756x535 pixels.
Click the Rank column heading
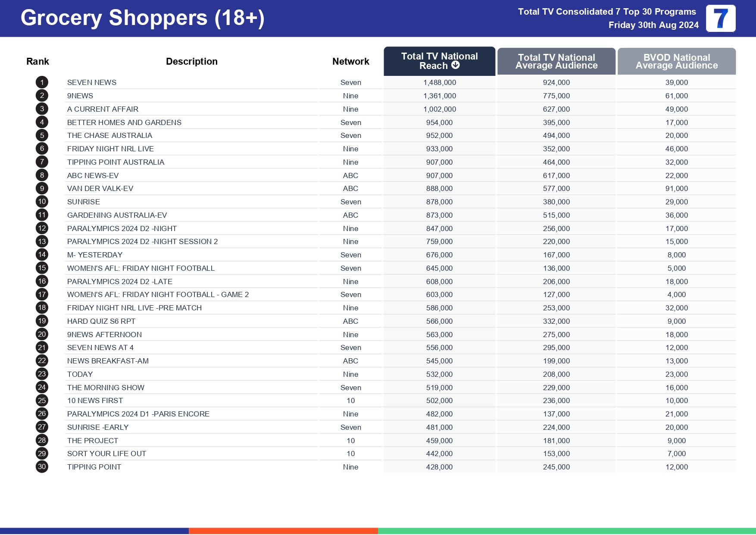[x=37, y=62]
